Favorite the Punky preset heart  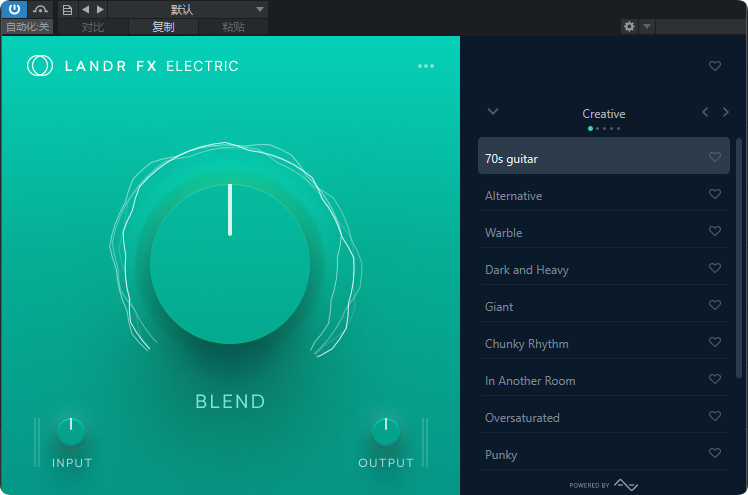pos(715,453)
